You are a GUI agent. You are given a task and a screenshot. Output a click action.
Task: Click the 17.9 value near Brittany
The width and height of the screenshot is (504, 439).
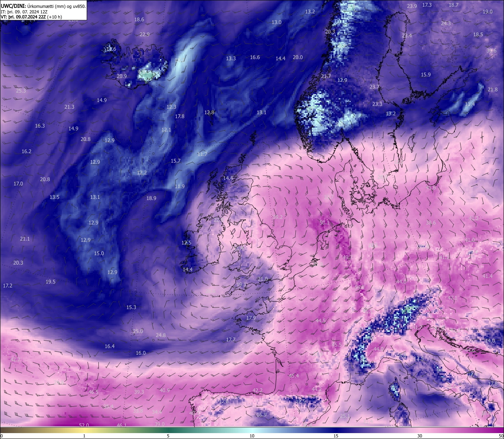click(x=251, y=318)
